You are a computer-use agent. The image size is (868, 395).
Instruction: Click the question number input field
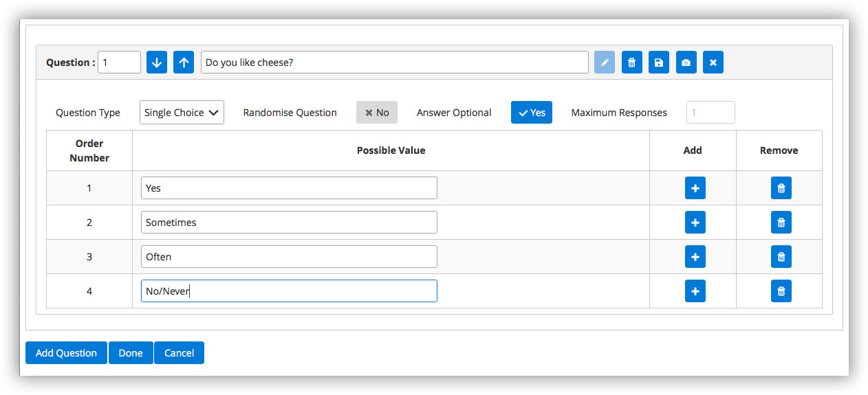pyautogui.click(x=119, y=63)
